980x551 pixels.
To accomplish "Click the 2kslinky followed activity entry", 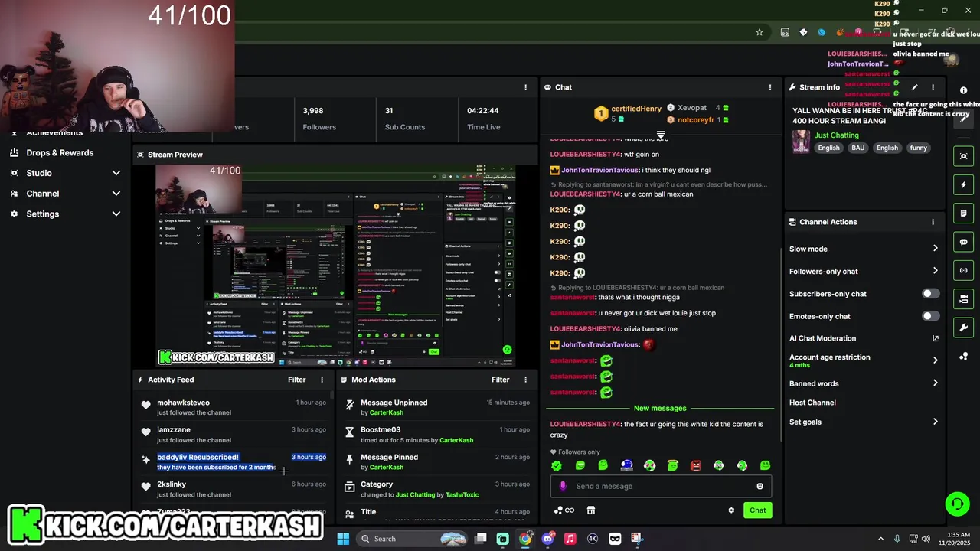I will 234,489.
